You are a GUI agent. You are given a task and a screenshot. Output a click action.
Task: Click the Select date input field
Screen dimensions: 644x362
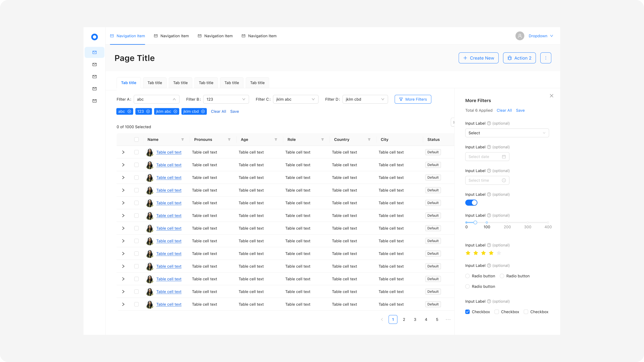coord(487,157)
